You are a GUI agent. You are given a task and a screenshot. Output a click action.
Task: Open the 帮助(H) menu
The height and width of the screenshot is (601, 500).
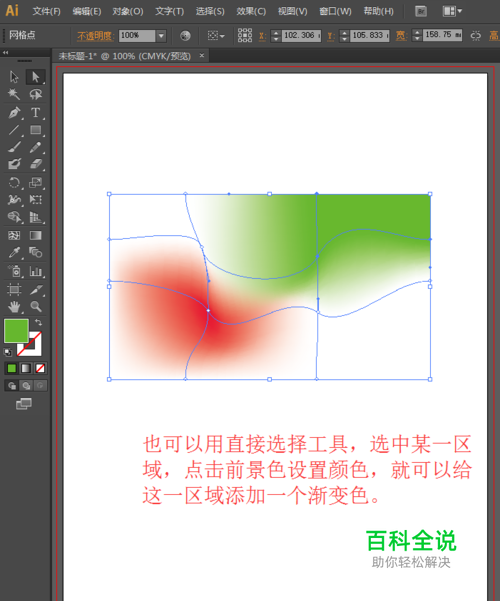pos(378,11)
